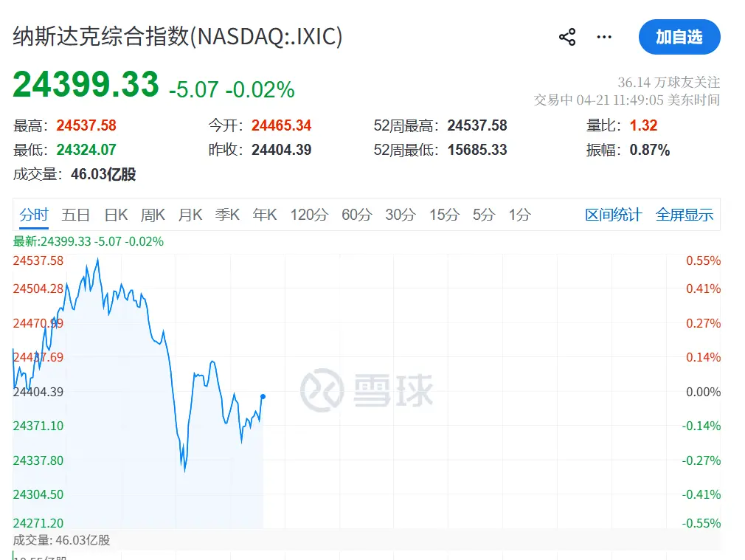Open the 周K chart tab

(153, 215)
